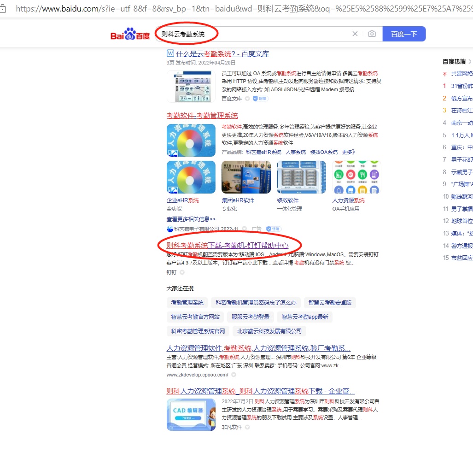Open 人力资源管理软件,考勤系统 result link
The image size is (473, 476).
point(258,348)
